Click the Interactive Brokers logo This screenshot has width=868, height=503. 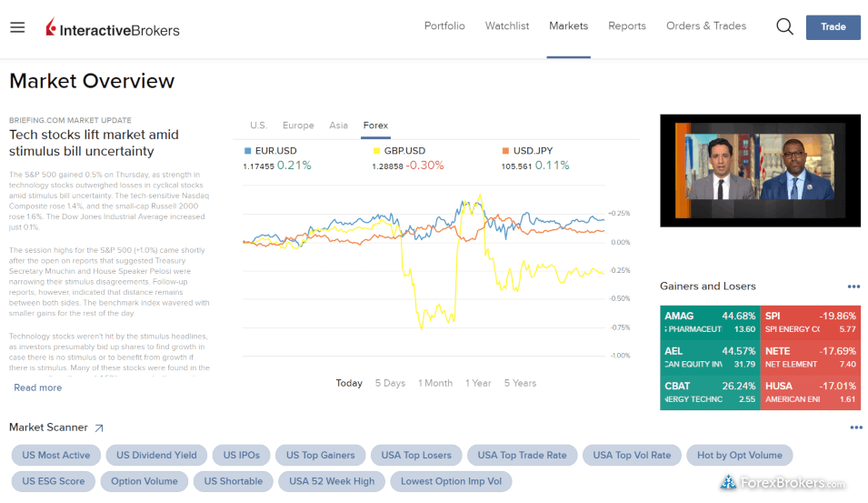tap(113, 27)
